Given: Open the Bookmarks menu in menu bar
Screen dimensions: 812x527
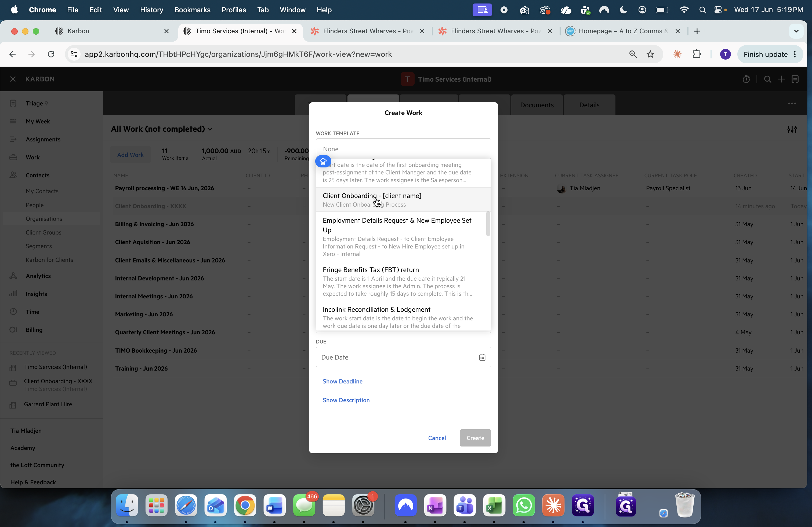Looking at the screenshot, I should [193, 10].
